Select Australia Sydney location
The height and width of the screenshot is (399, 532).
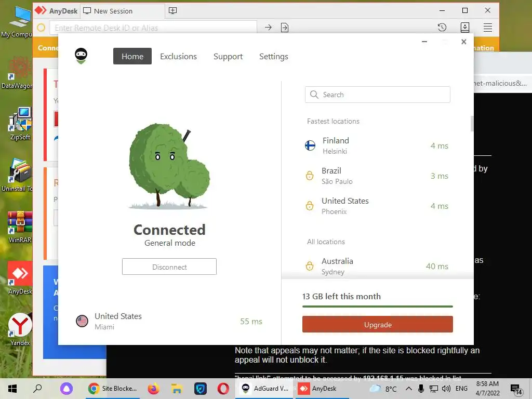tap(378, 267)
